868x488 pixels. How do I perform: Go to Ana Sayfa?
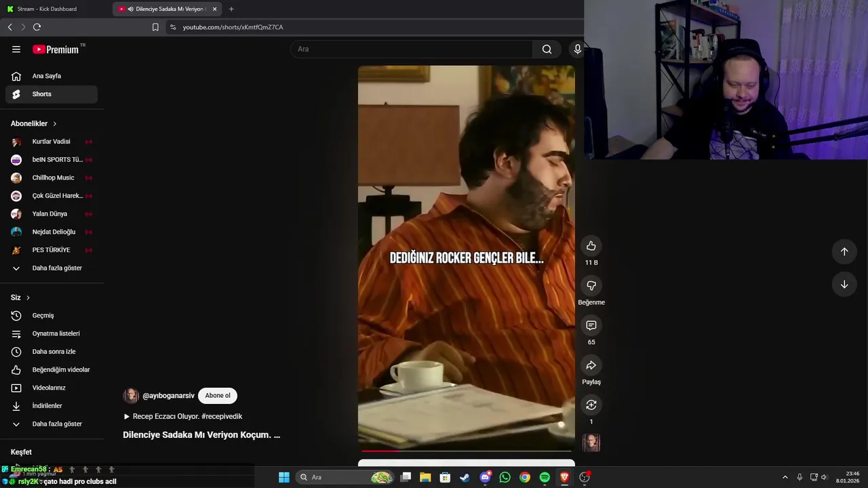52,76
